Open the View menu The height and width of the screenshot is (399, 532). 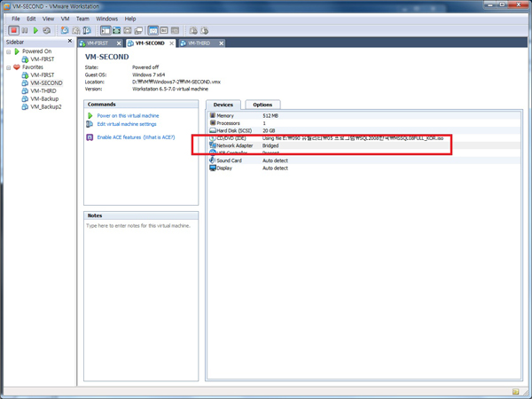click(x=48, y=19)
